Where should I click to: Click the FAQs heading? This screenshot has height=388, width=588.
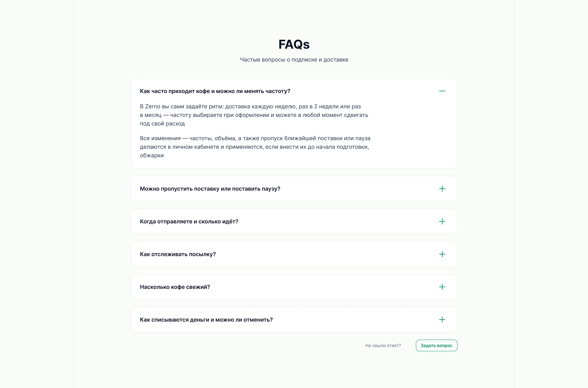point(294,45)
